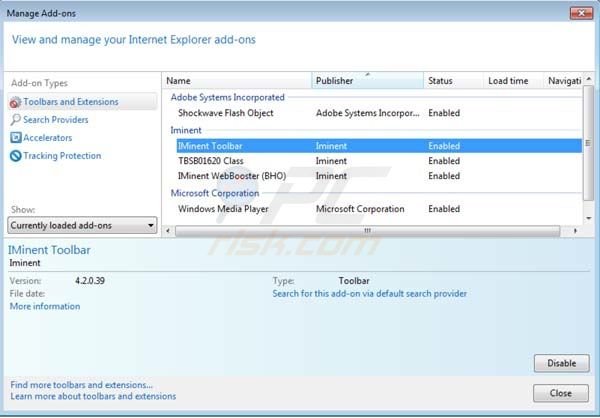Click the horizontal scrollbar left arrow
600x418 pixels.
click(x=168, y=231)
